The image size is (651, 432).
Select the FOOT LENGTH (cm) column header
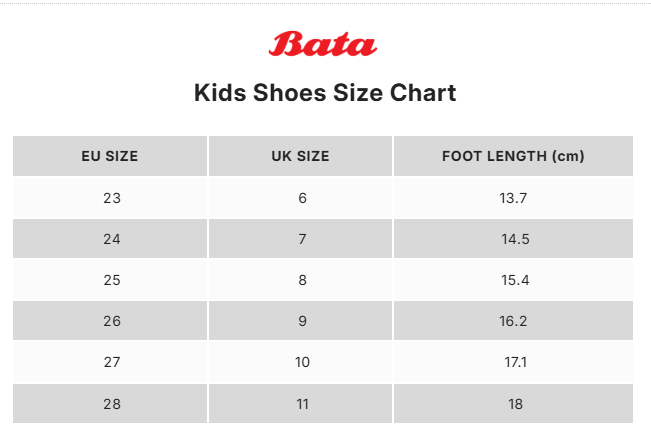(x=513, y=156)
